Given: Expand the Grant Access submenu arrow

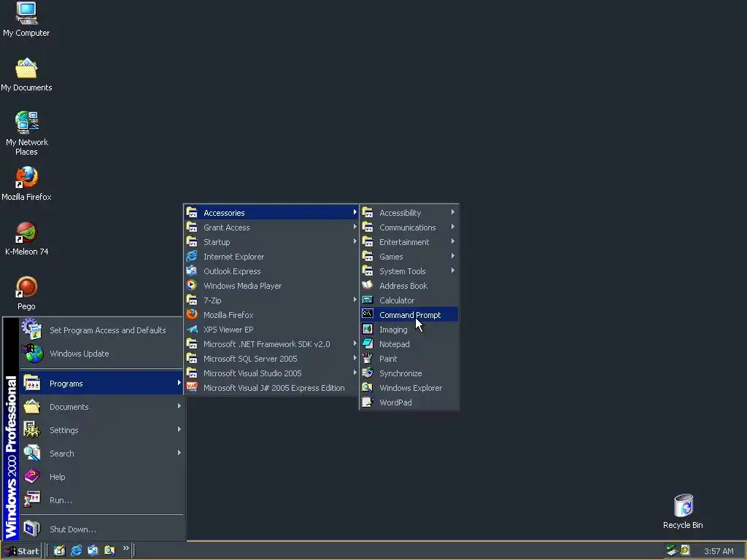Looking at the screenshot, I should click(355, 227).
